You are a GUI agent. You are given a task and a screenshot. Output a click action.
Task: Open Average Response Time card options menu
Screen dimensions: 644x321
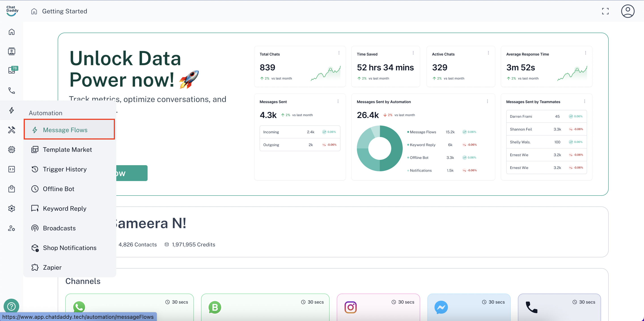[x=585, y=53]
